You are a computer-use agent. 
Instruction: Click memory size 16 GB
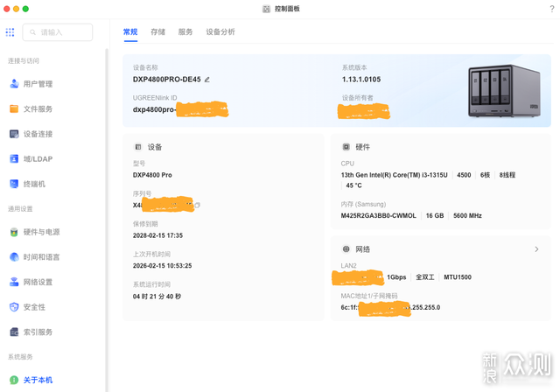(x=435, y=215)
